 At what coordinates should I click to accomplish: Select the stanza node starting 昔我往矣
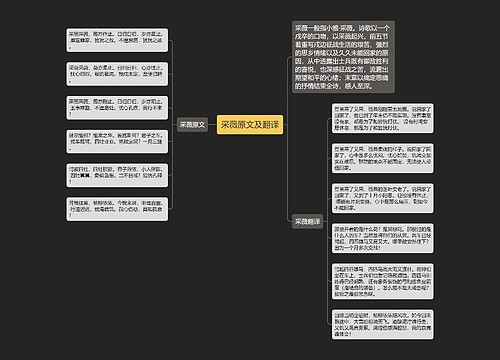pos(117,209)
